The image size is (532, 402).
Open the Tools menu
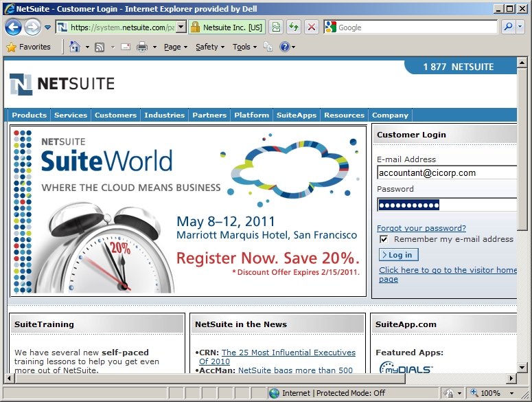tap(244, 47)
